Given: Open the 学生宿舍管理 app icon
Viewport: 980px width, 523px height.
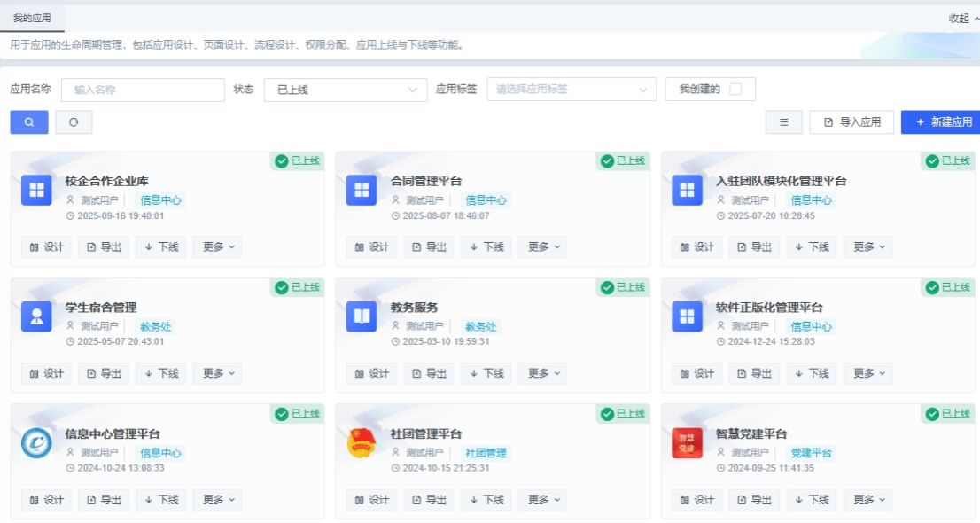Looking at the screenshot, I should [36, 316].
